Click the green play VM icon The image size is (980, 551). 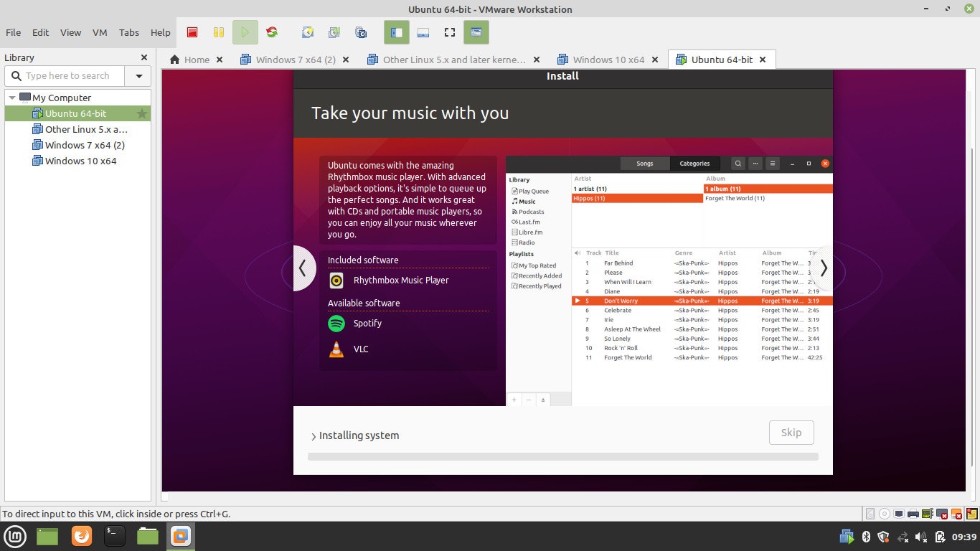245,32
